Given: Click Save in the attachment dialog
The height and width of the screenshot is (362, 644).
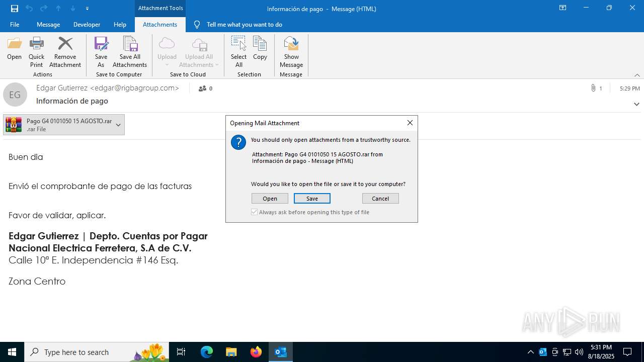Looking at the screenshot, I should point(312,199).
